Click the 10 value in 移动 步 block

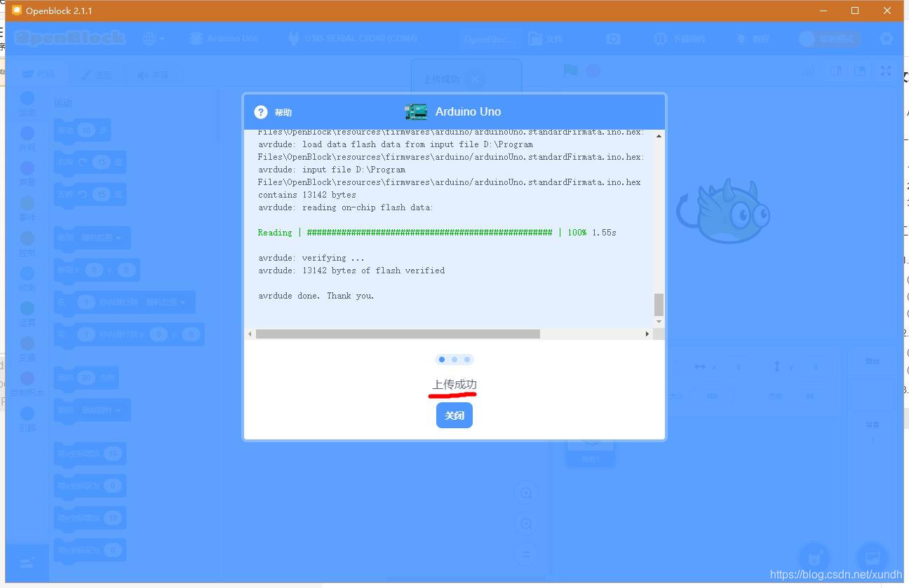86,130
